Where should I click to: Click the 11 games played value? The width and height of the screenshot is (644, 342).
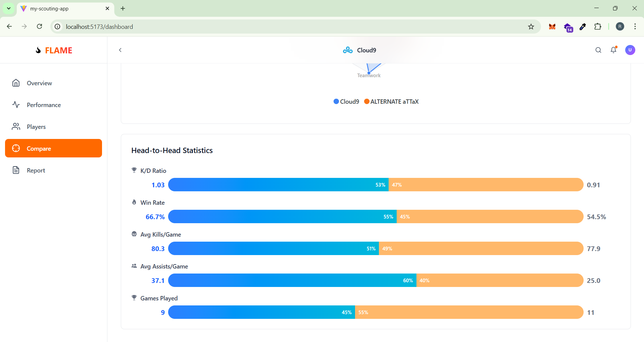pos(591,312)
